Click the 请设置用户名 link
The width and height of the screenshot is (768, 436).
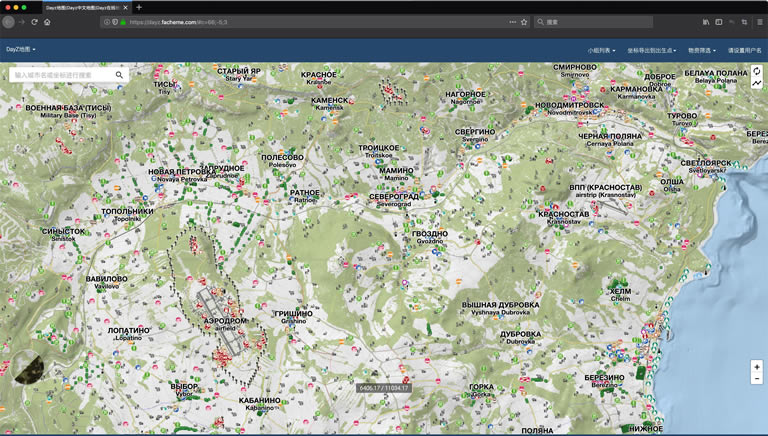pos(744,50)
